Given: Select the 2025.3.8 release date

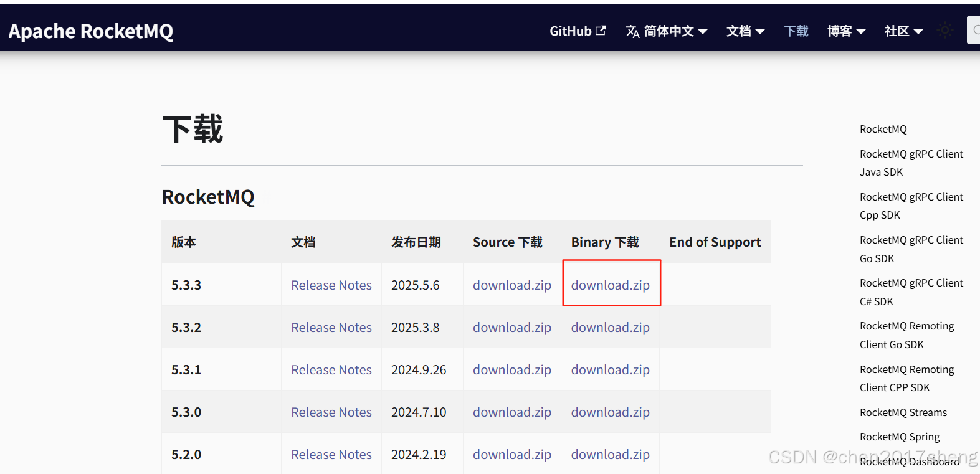Looking at the screenshot, I should [416, 328].
